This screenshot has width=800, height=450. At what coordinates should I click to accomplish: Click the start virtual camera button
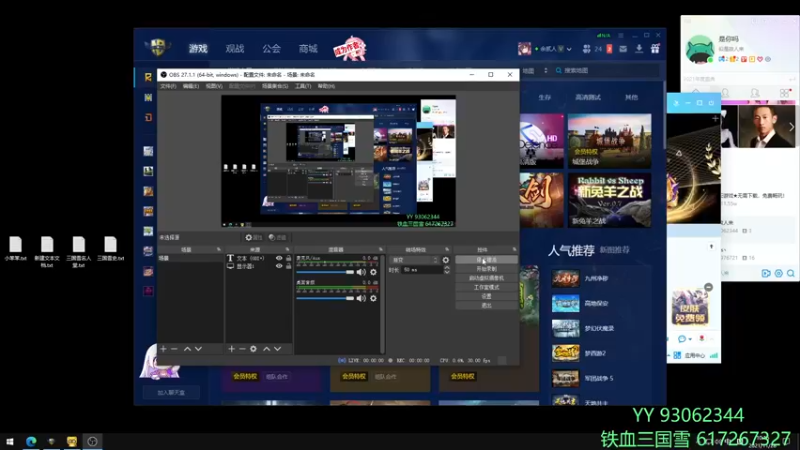click(486, 278)
